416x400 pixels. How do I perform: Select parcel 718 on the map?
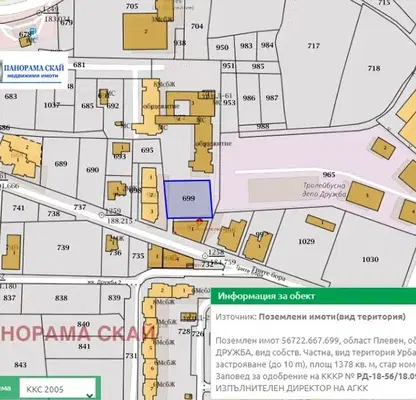point(374,68)
